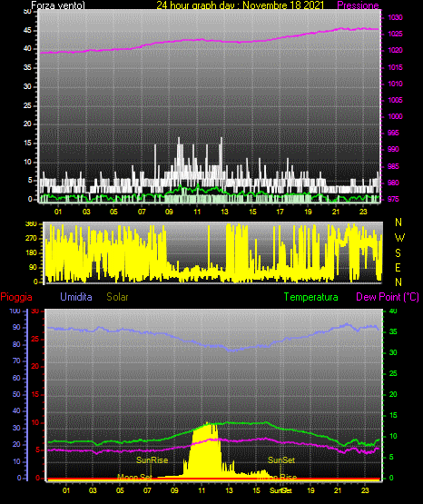Click the 'SunRise' marker label in chart
This screenshot has width=423, height=504.
pos(152,460)
